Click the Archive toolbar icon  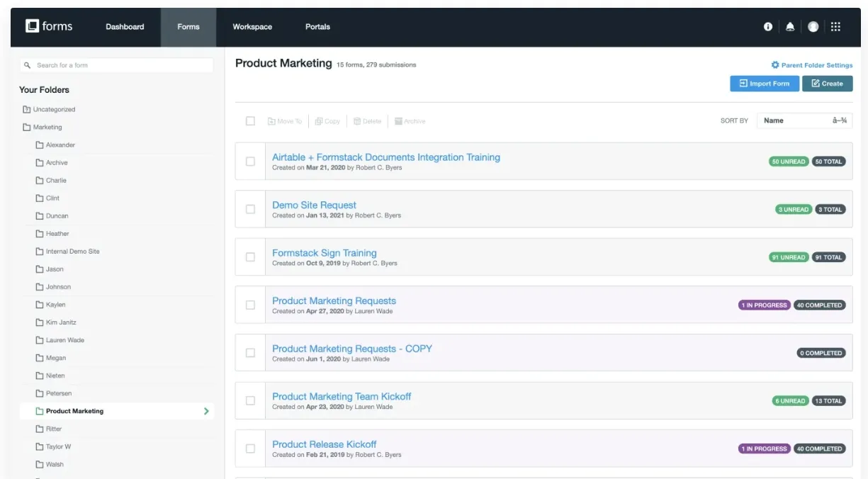(x=398, y=121)
